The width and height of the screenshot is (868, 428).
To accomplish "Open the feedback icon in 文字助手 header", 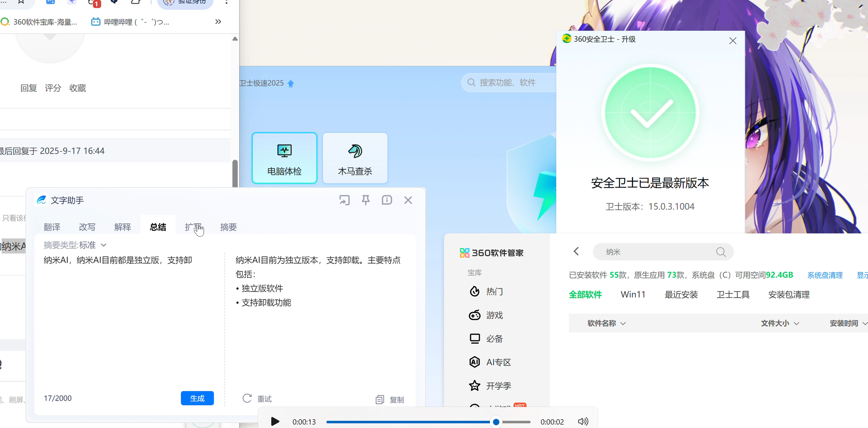I will [x=387, y=200].
